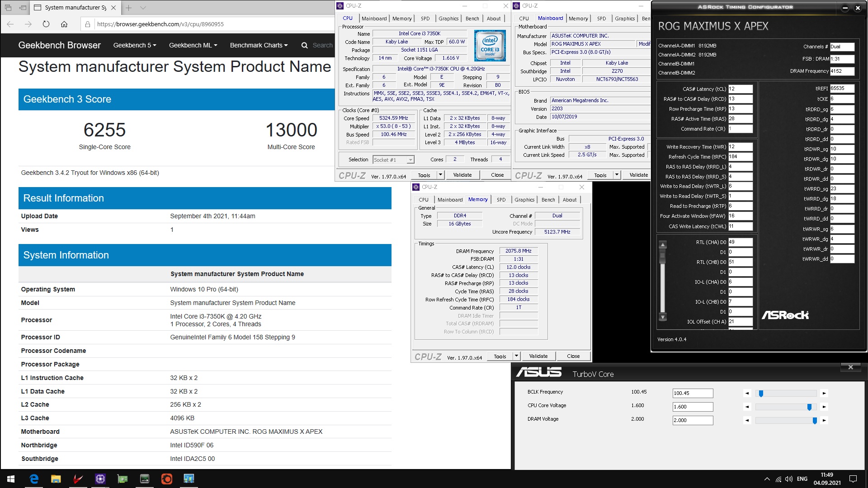Click the Intel Core i3 logo in CPU-Z
The width and height of the screenshot is (868, 488).
click(x=490, y=46)
